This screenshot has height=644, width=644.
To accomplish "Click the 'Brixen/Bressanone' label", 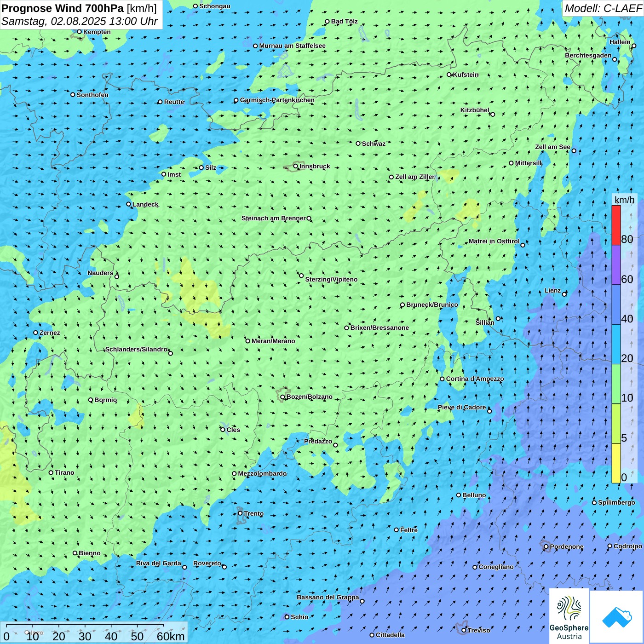I will [380, 328].
